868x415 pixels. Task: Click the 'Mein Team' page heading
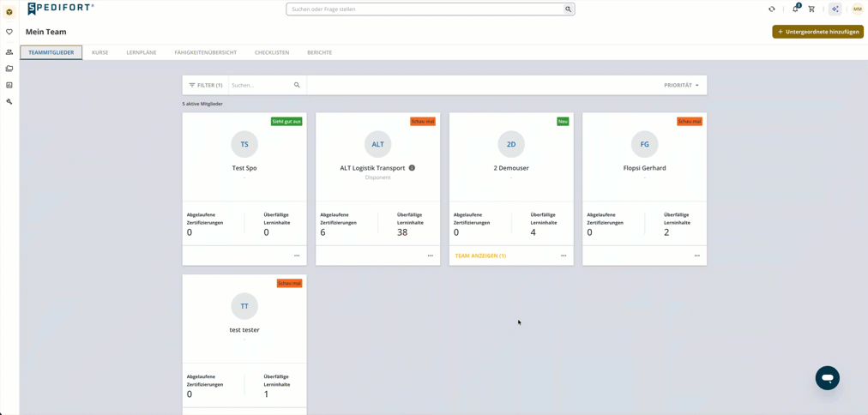(x=46, y=32)
